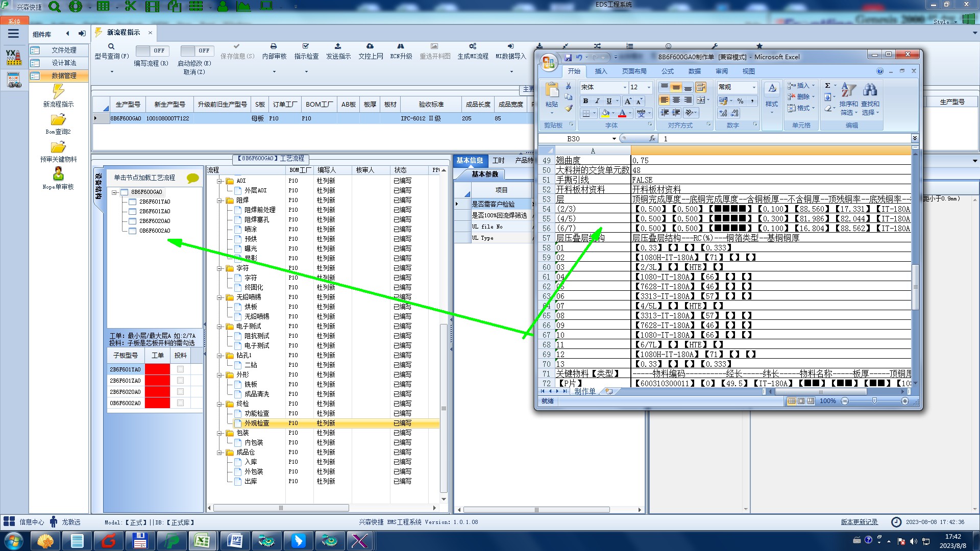Image resolution: width=980 pixels, height=551 pixels.
Task: Click Excel Office button
Action: click(x=549, y=62)
